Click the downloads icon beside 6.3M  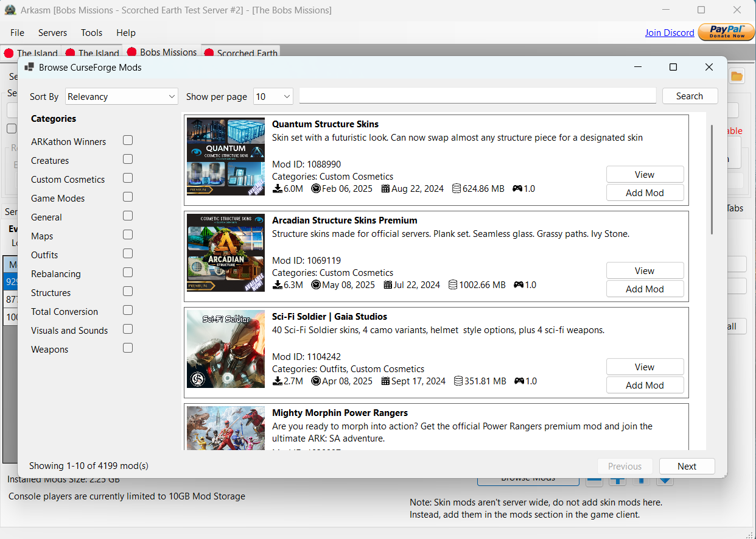pyautogui.click(x=278, y=285)
